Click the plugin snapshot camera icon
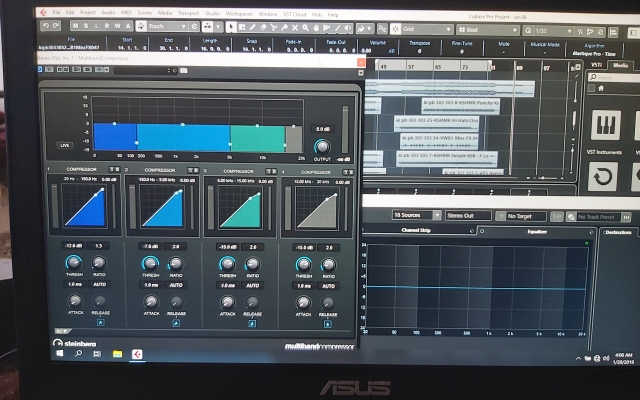Viewport: 640px width, 400px height. pyautogui.click(x=184, y=71)
